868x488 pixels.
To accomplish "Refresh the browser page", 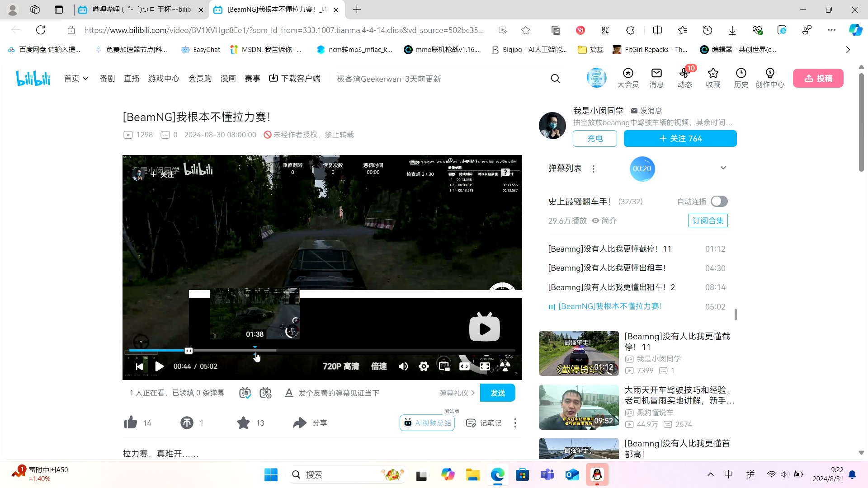I will pos(41,30).
